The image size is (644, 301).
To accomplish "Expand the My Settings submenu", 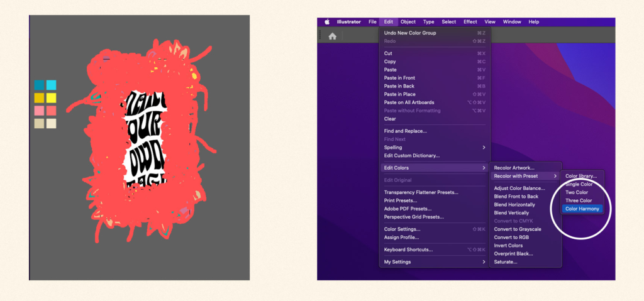I will (435, 262).
